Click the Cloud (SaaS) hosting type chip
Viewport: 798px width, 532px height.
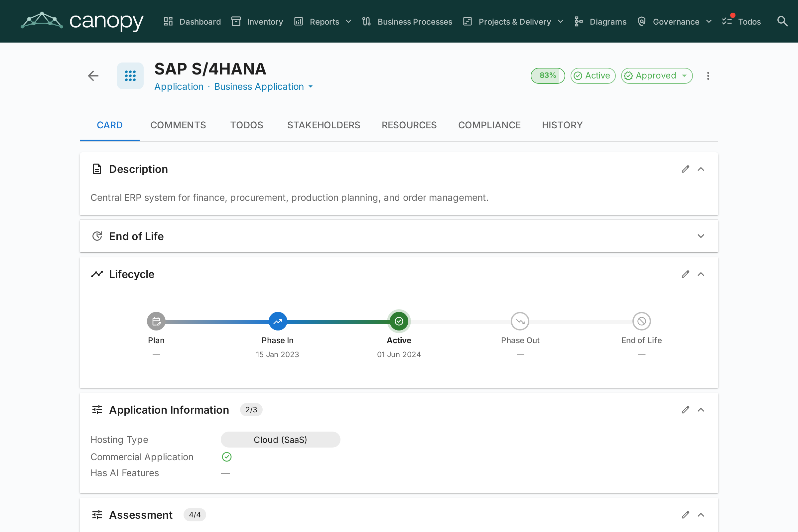tap(280, 440)
